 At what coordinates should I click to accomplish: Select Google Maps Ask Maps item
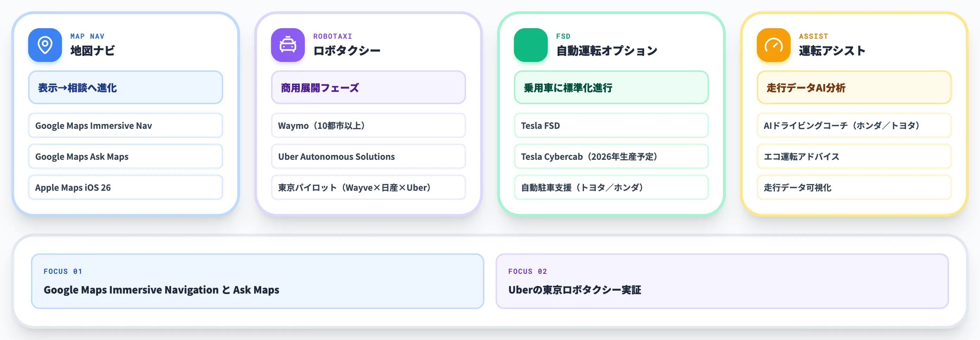click(126, 156)
